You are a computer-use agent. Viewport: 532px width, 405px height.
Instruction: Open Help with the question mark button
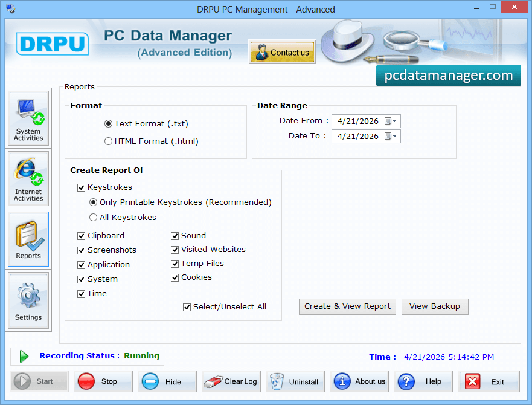(423, 381)
